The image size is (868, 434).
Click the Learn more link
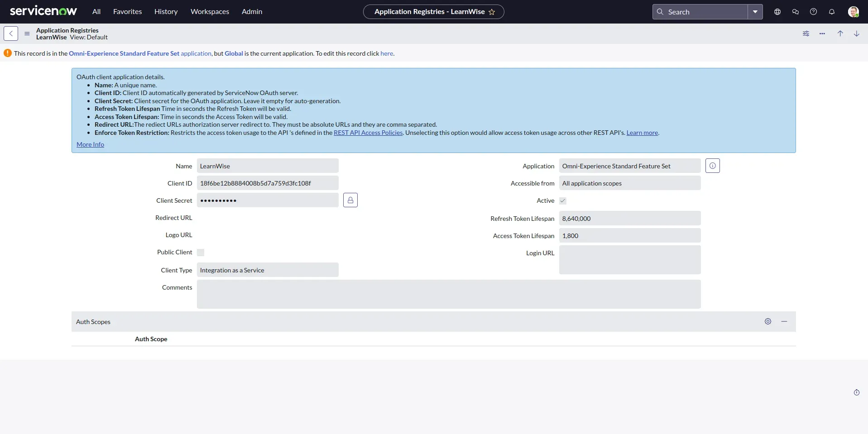pos(642,133)
